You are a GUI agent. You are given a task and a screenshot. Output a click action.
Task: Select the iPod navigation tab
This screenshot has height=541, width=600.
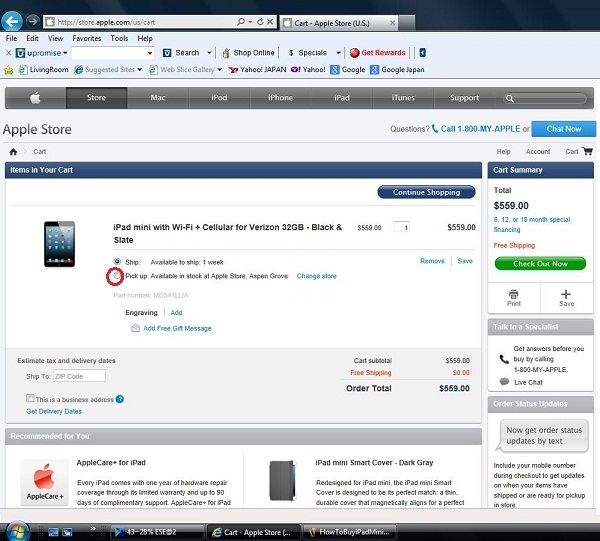(219, 98)
